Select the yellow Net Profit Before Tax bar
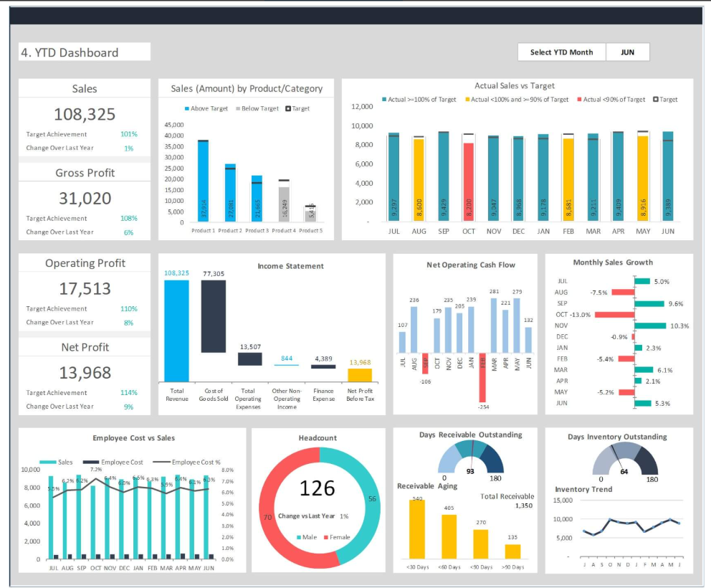 click(x=359, y=375)
